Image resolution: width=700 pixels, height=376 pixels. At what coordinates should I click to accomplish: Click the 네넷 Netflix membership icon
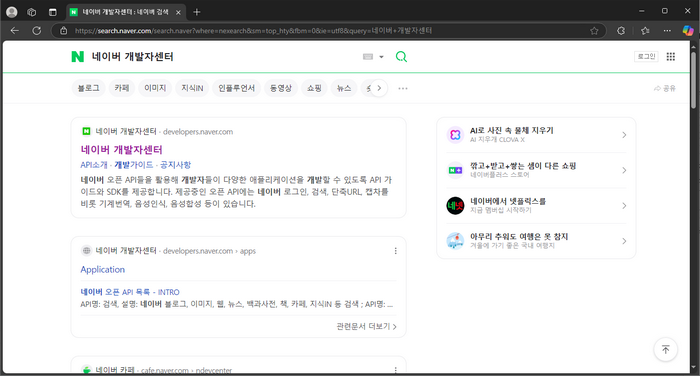pyautogui.click(x=455, y=205)
